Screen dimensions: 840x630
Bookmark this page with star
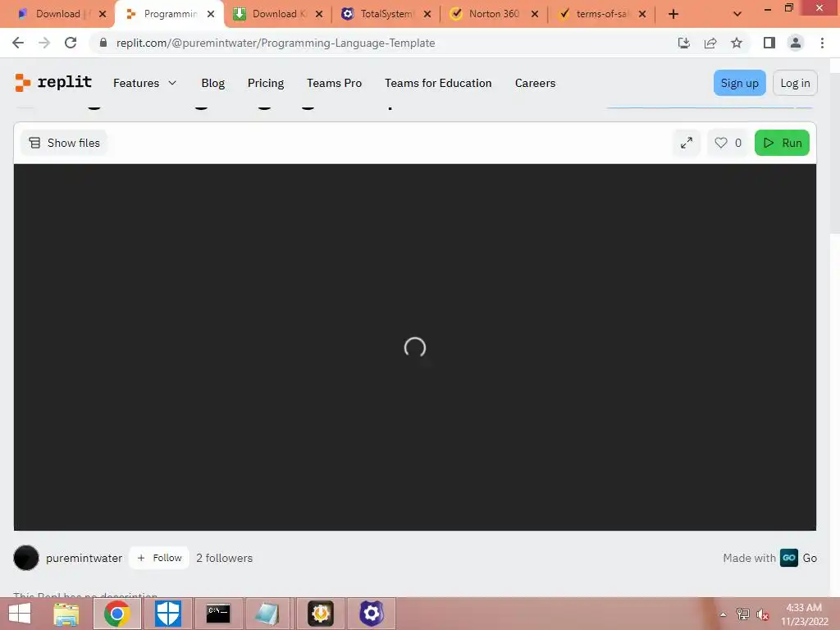click(737, 43)
